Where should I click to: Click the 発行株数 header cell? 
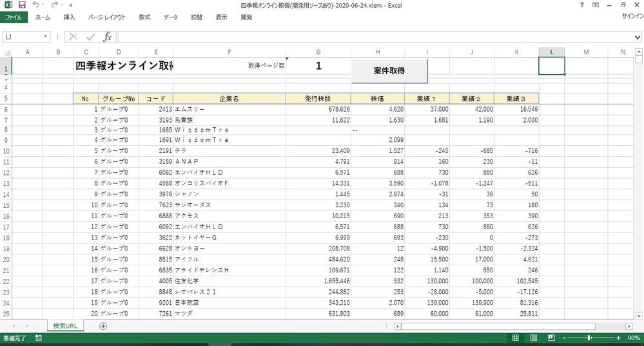318,99
